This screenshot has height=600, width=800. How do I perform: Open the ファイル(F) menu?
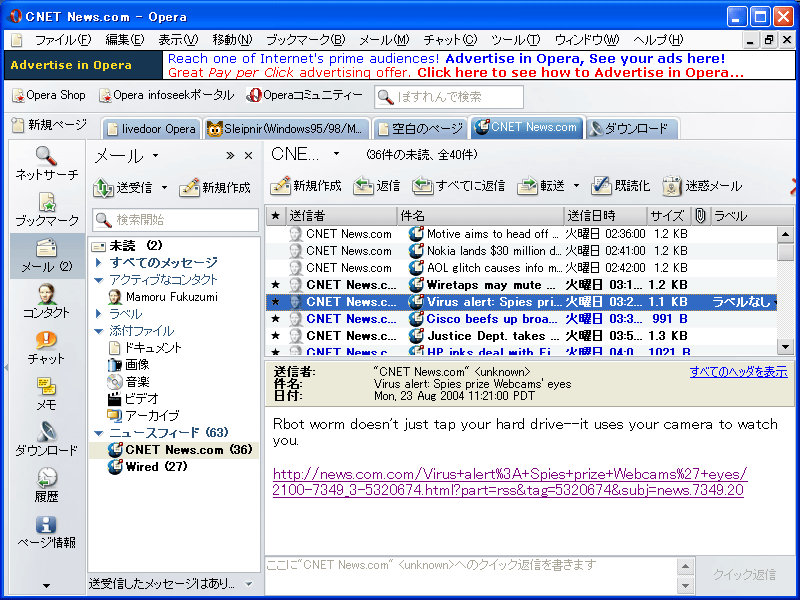[x=62, y=40]
